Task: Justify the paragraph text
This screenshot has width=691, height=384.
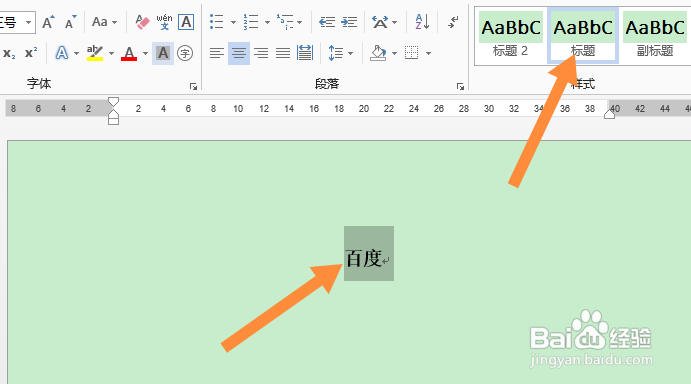Action: click(x=283, y=53)
